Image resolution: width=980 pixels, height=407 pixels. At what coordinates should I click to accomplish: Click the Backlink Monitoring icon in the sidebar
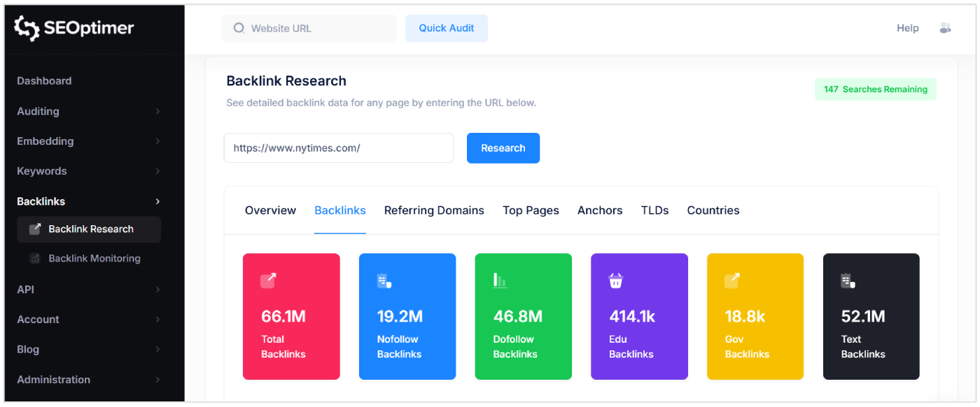click(35, 258)
